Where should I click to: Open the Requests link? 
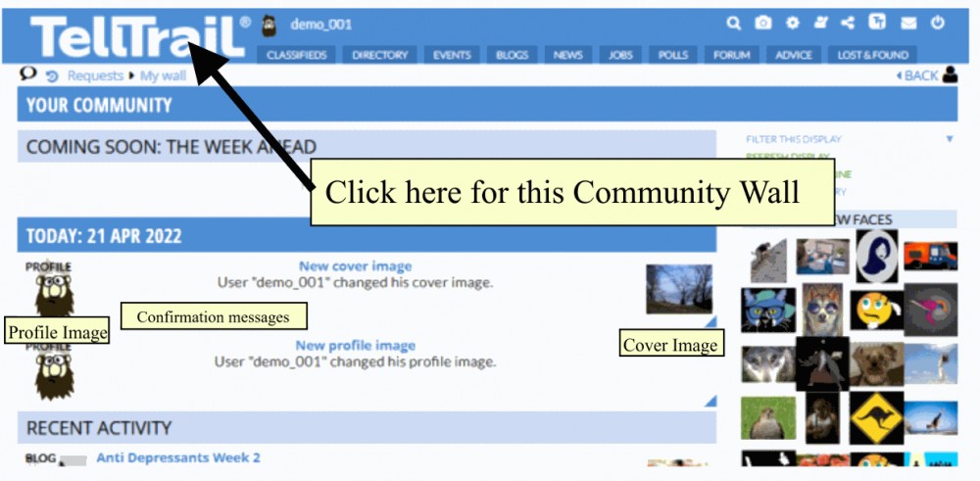(95, 75)
